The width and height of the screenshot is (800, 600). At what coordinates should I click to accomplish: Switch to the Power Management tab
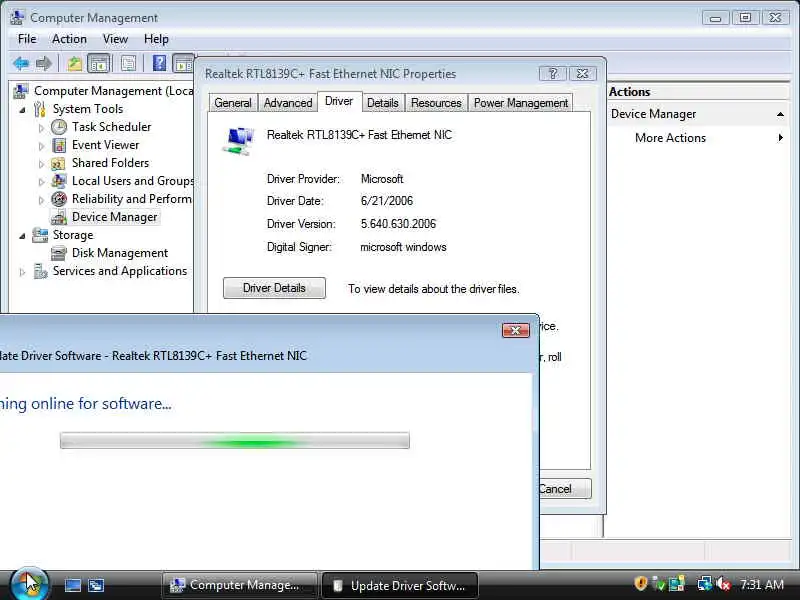click(520, 103)
